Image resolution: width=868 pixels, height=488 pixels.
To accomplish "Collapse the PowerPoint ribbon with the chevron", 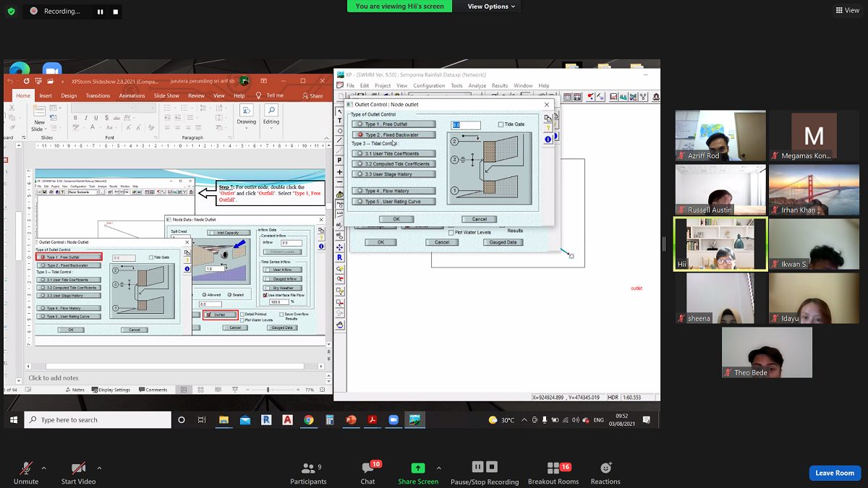I will click(327, 139).
